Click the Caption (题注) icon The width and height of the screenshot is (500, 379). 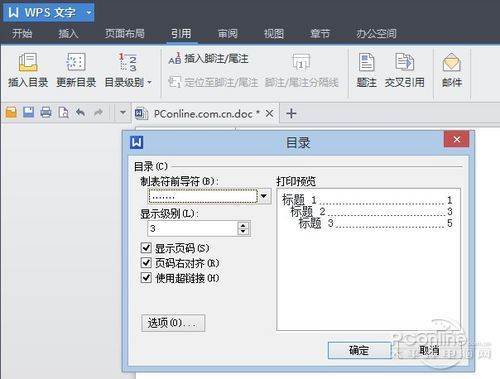click(366, 62)
